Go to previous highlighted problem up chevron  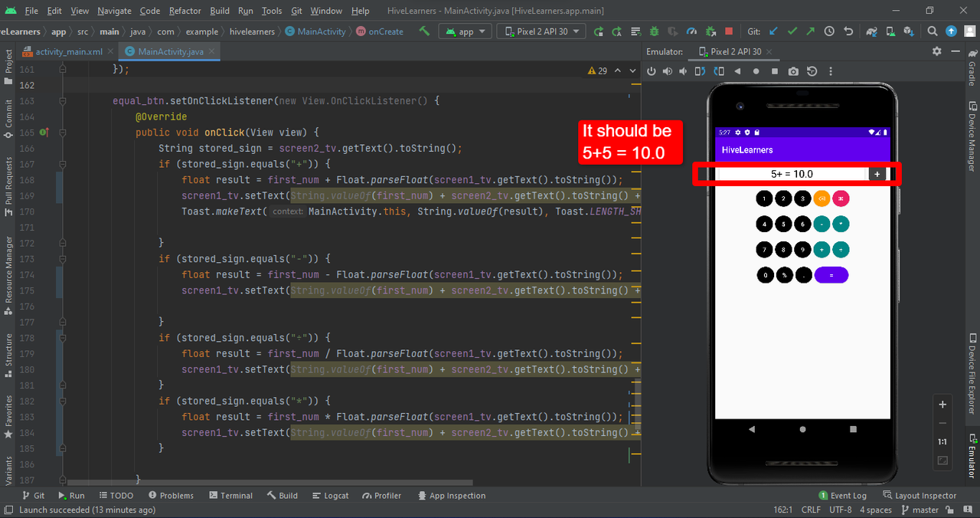coord(617,70)
